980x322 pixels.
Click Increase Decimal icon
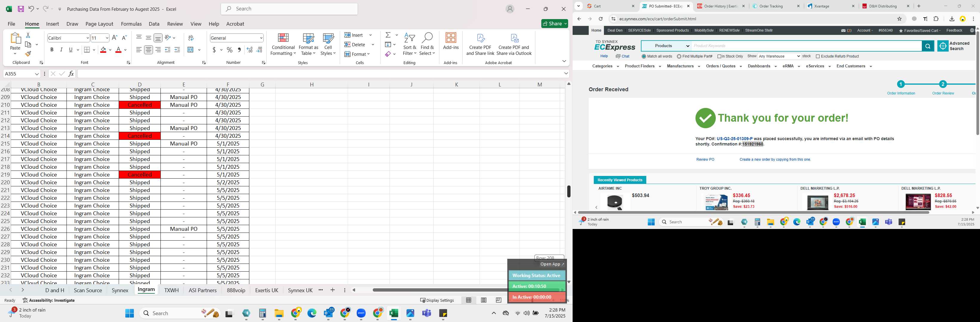250,50
